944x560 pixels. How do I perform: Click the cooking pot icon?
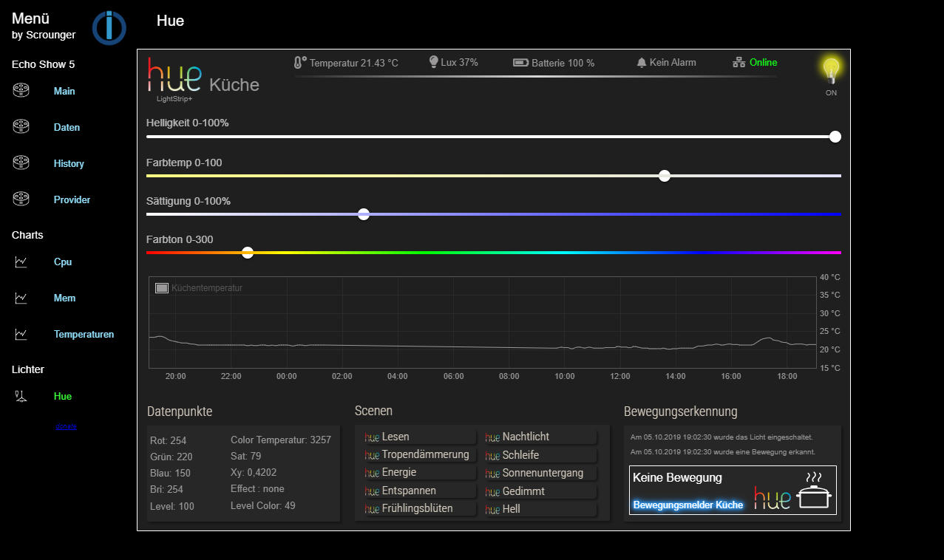coord(814,491)
